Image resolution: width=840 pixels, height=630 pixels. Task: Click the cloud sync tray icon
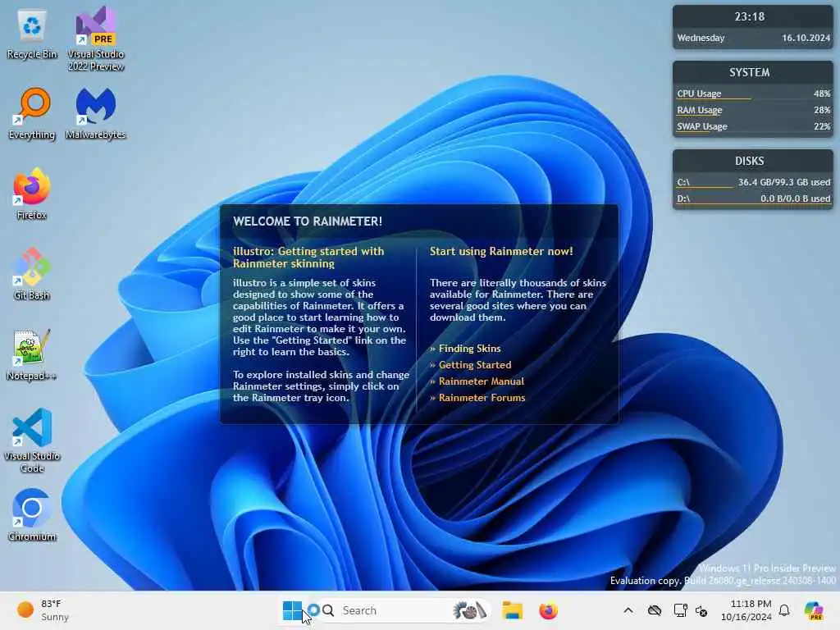(654, 610)
